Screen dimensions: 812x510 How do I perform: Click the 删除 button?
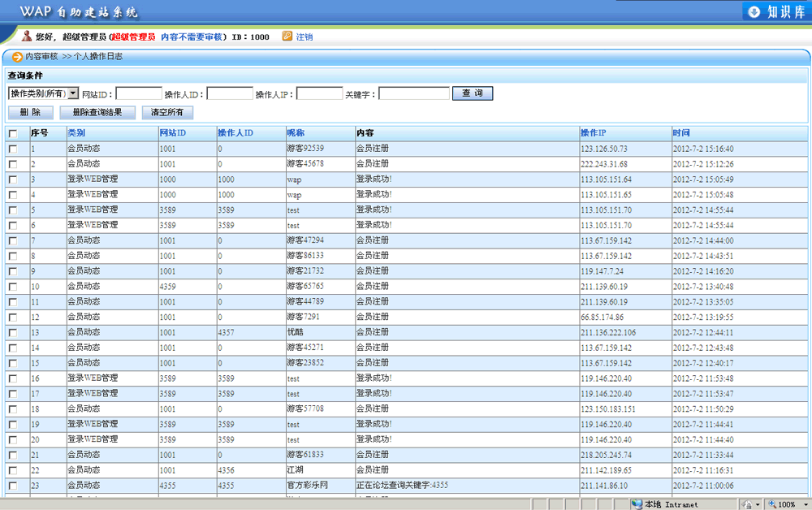tap(31, 112)
